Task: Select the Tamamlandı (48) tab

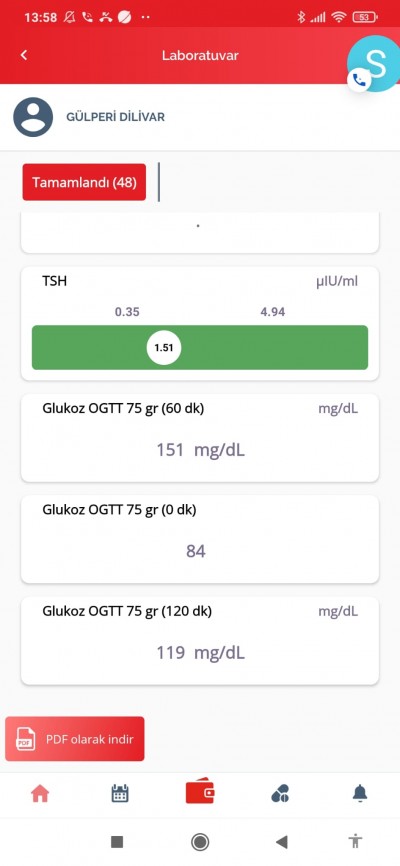Action: pyautogui.click(x=84, y=182)
